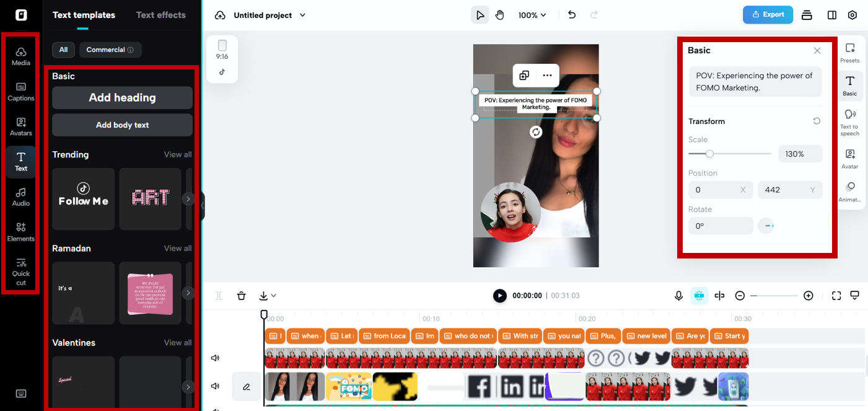Open the Animation panel on the right

[849, 191]
